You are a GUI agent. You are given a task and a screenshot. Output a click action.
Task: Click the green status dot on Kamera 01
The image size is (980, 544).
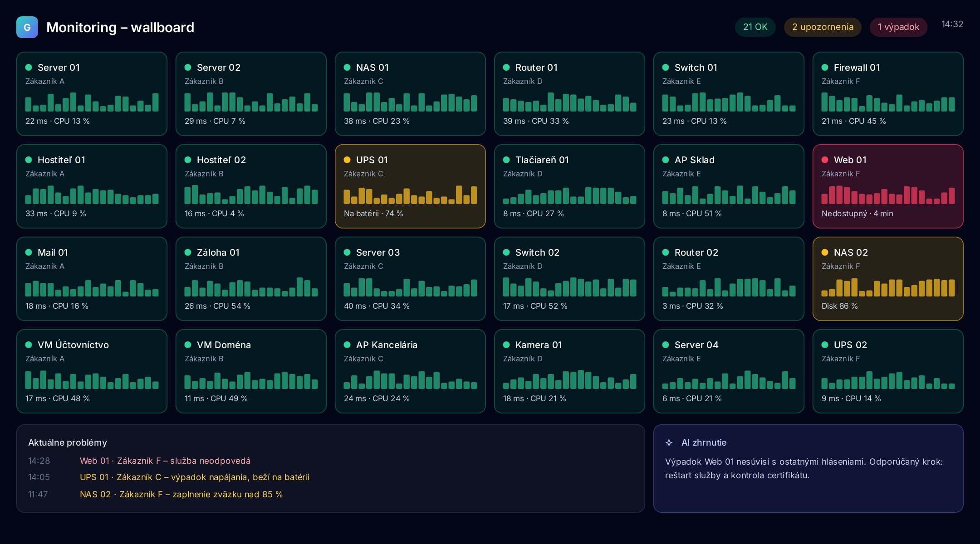click(506, 345)
